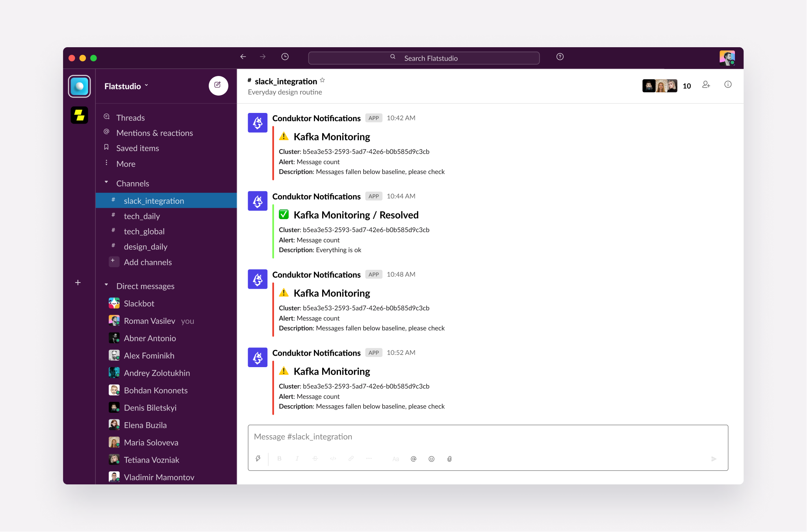Open more formatting options ellipsis
Image resolution: width=807 pixels, height=532 pixels.
point(369,458)
